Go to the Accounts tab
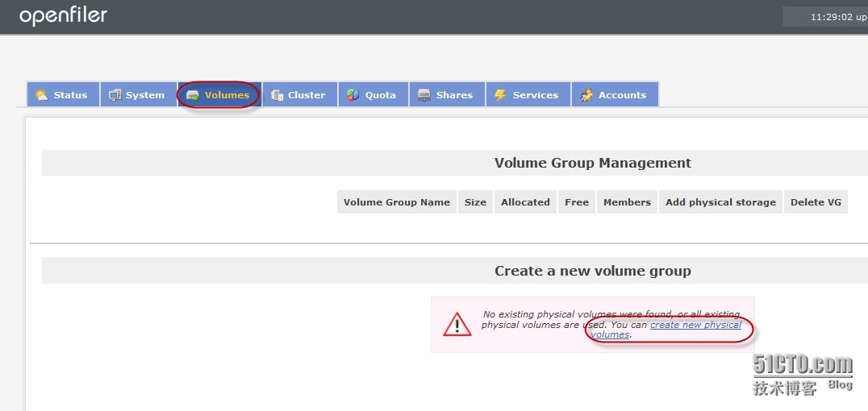Image resolution: width=868 pixels, height=411 pixels. (615, 94)
